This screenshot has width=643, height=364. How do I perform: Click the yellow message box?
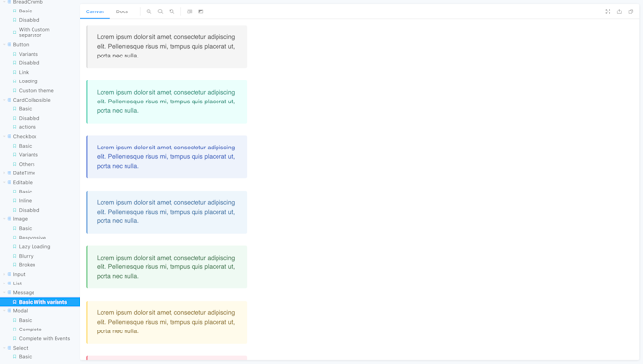pos(167,322)
